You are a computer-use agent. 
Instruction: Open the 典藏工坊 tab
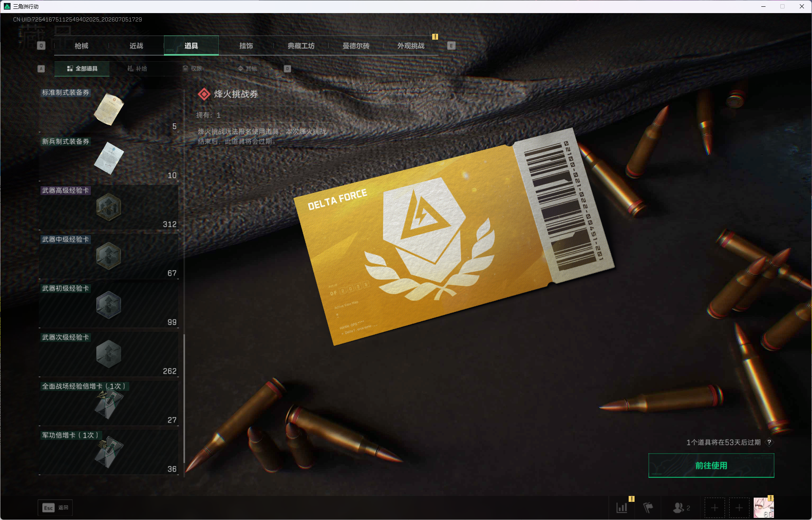pyautogui.click(x=301, y=46)
